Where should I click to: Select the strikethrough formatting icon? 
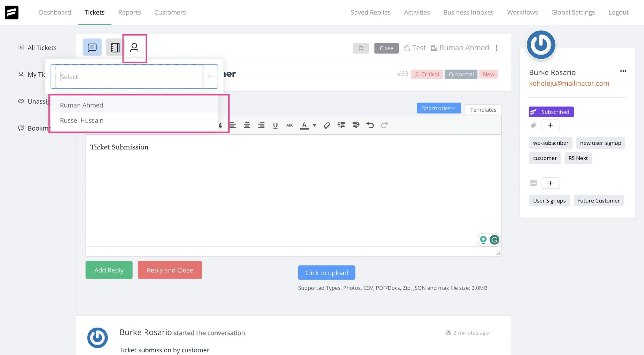tap(289, 125)
